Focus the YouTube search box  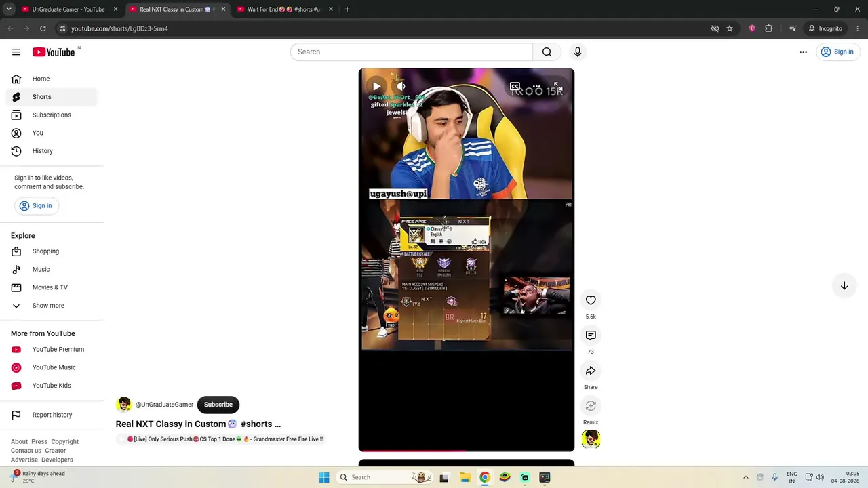pos(412,52)
